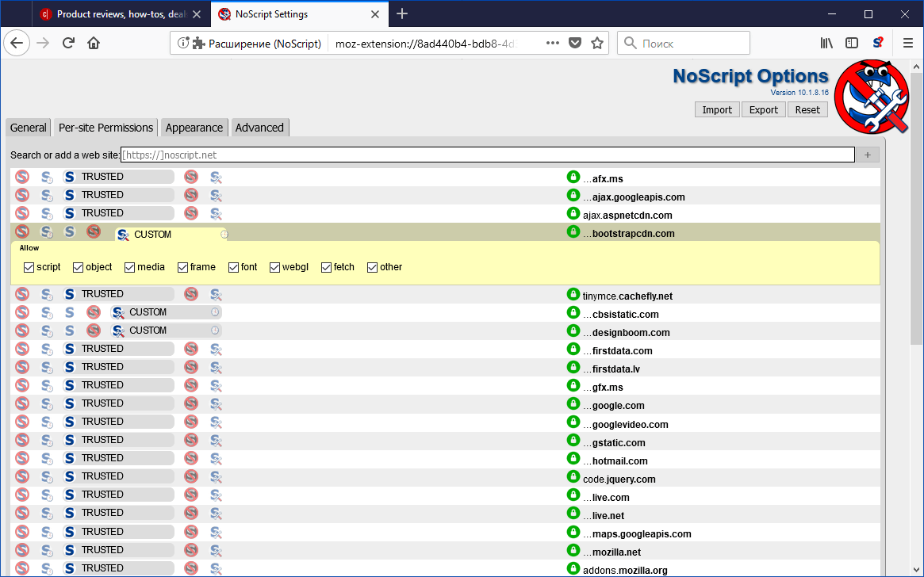
Task: Set designboom.com to the Default preset
Action: point(22,331)
